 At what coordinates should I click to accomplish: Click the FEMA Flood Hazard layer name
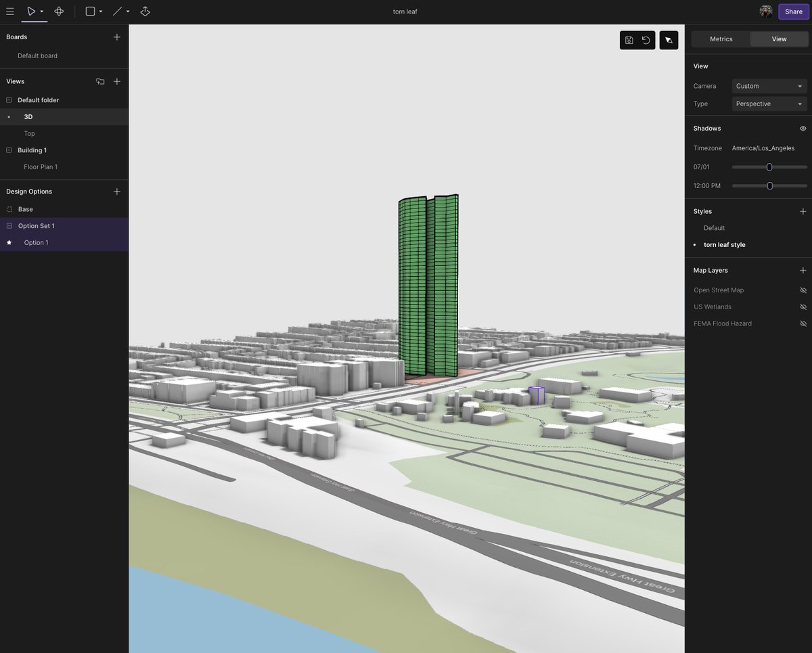tap(723, 323)
